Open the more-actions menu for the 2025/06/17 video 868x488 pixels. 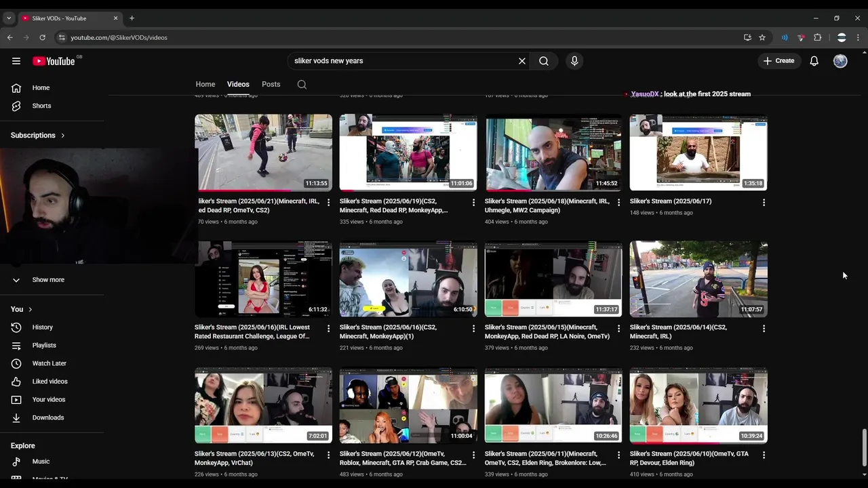click(x=764, y=202)
